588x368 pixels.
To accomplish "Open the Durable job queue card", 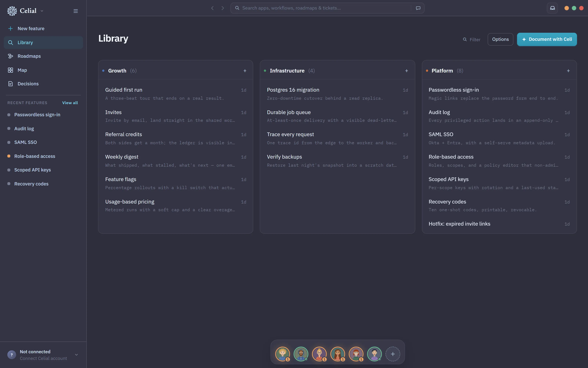I will pyautogui.click(x=337, y=116).
